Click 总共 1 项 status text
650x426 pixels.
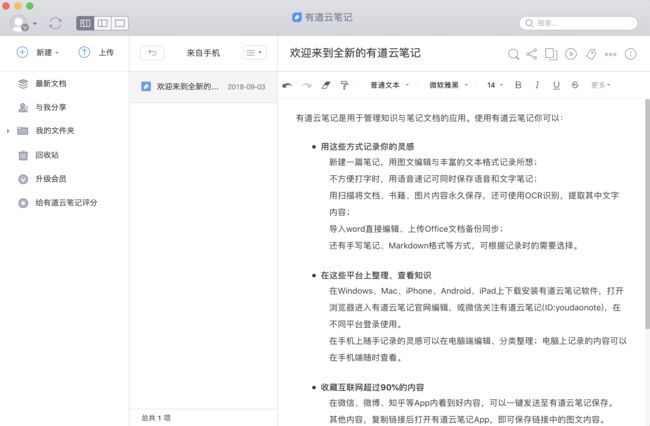[156, 418]
